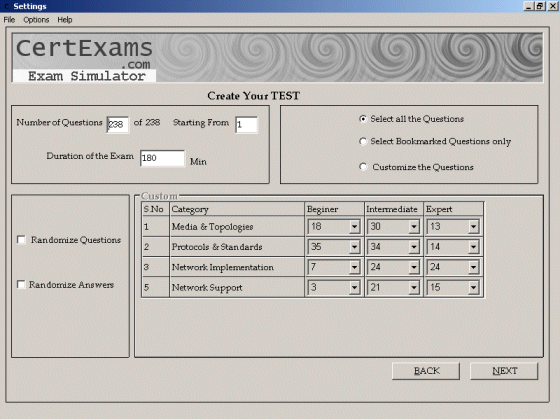The width and height of the screenshot is (560, 420).
Task: Focus the Number of Questions input field
Action: click(x=118, y=125)
